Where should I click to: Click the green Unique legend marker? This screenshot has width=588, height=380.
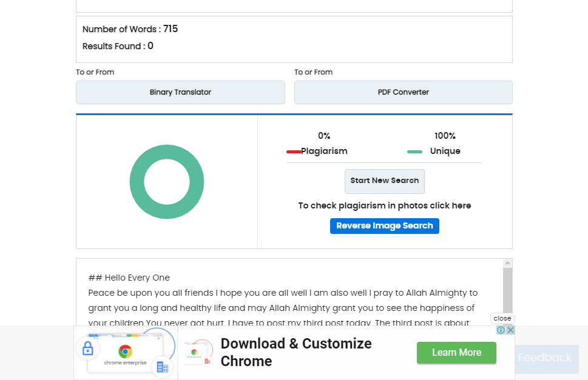(x=414, y=152)
